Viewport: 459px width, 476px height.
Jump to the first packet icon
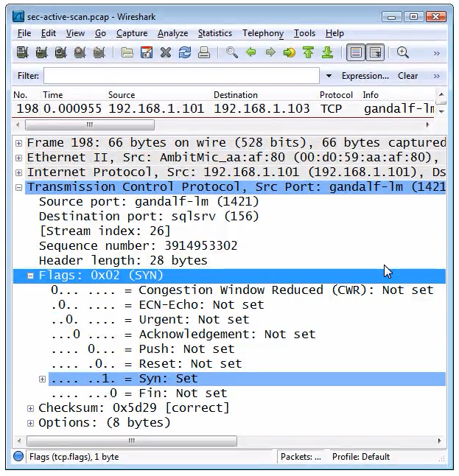tap(309, 52)
